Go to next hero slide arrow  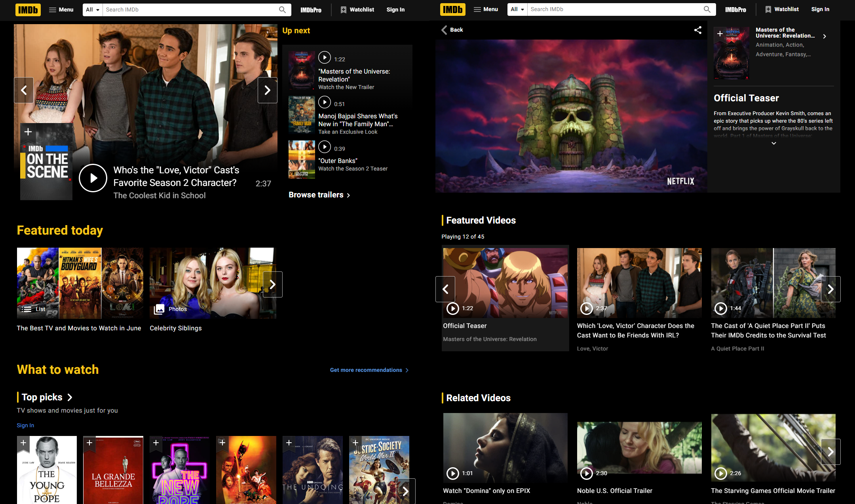pyautogui.click(x=267, y=90)
